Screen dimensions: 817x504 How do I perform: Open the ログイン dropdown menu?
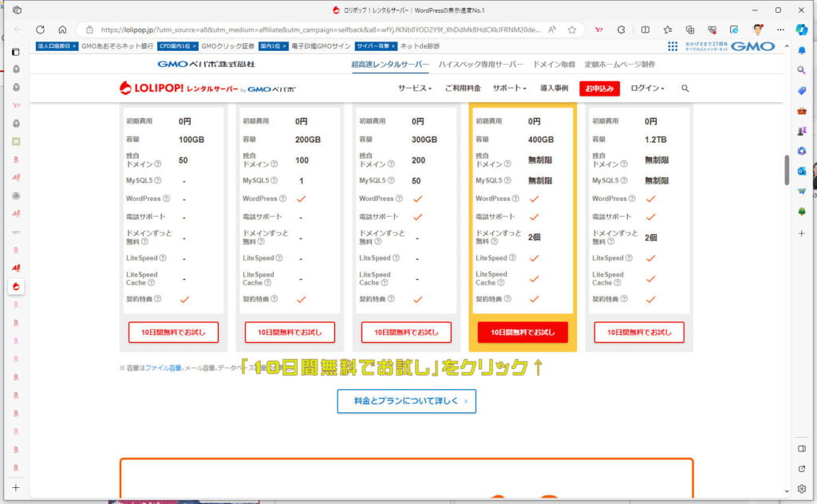pyautogui.click(x=647, y=89)
